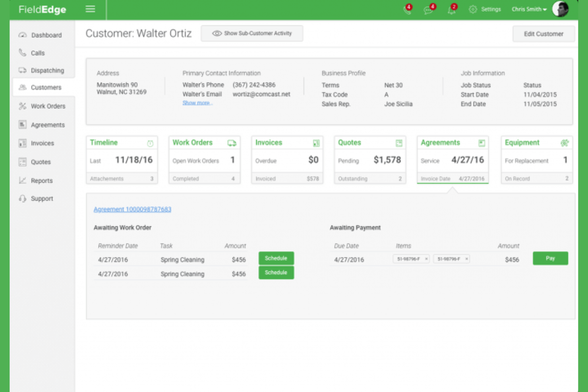Click the Invoices sidebar icon
This screenshot has height=392, width=588.
coord(22,143)
